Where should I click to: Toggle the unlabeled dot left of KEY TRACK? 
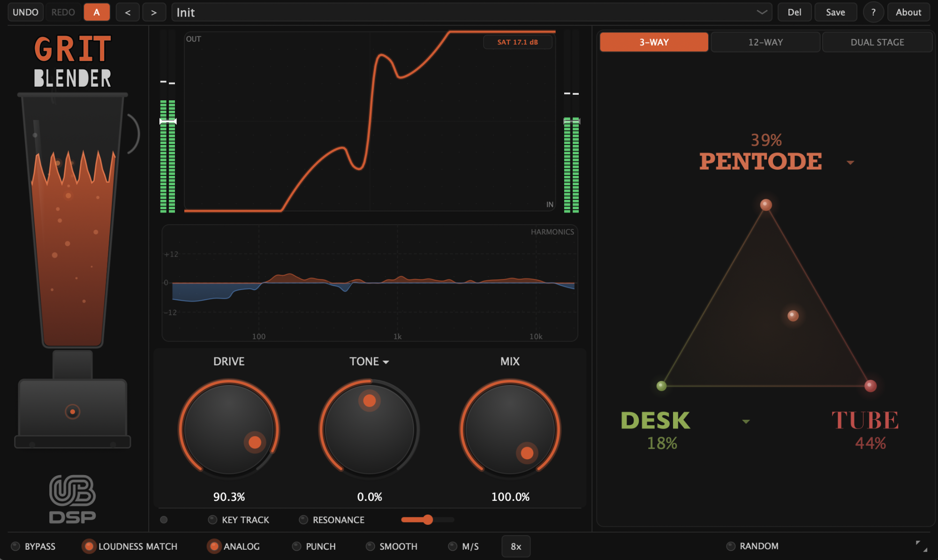164,520
